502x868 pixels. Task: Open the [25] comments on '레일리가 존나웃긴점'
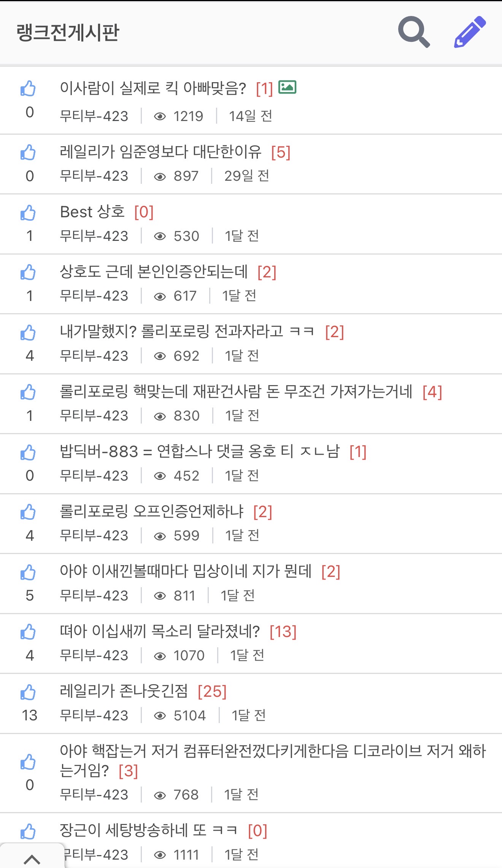click(x=212, y=691)
